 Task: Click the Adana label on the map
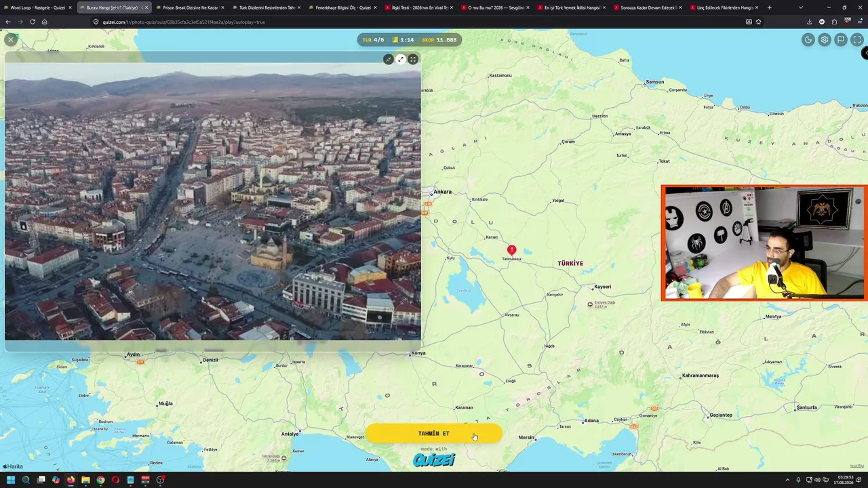[591, 421]
